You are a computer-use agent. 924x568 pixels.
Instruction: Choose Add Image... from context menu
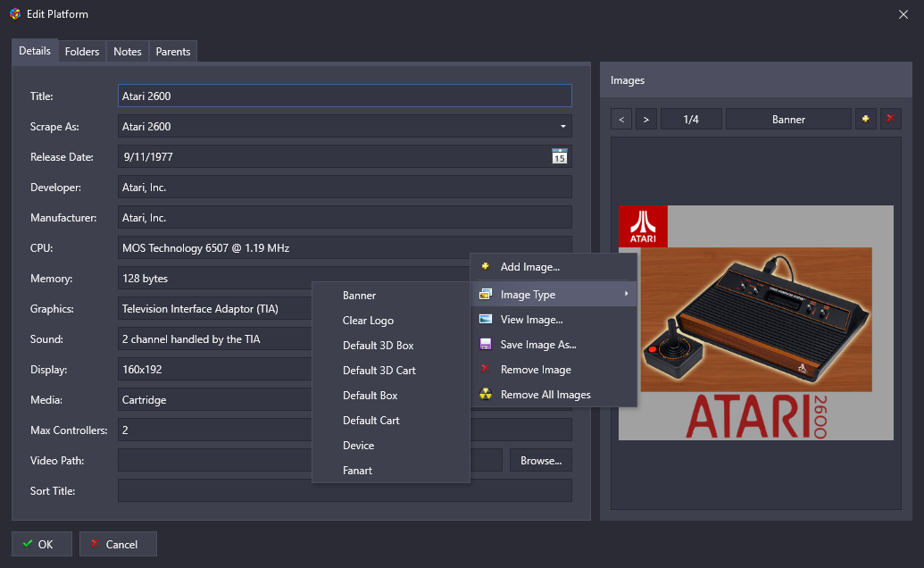554,267
